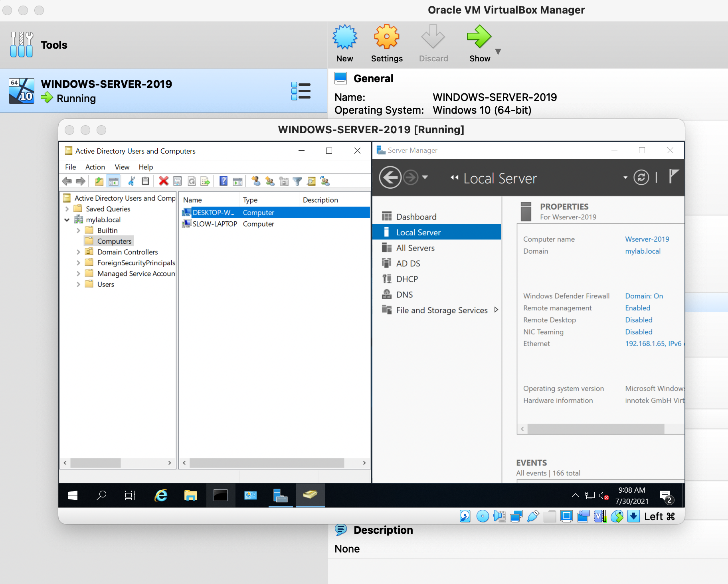Expand ForeignSecurityPrincipals node
This screenshot has width=728, height=584.
point(78,263)
